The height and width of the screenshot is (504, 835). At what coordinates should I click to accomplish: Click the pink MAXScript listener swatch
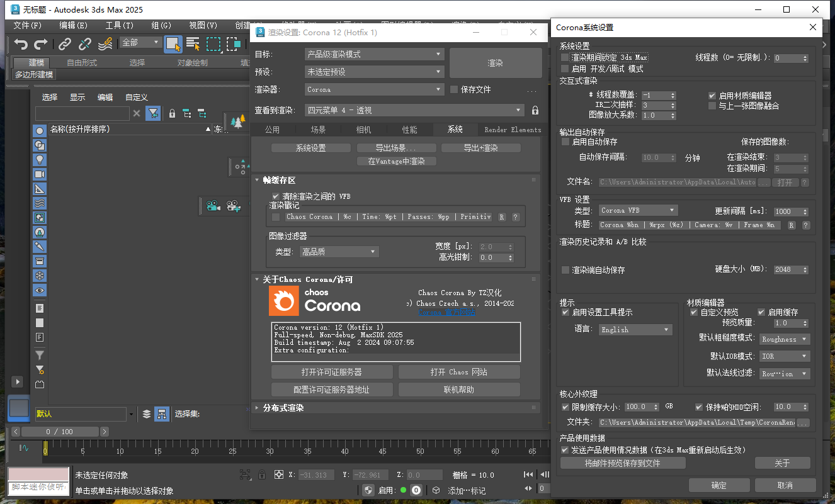pyautogui.click(x=38, y=474)
